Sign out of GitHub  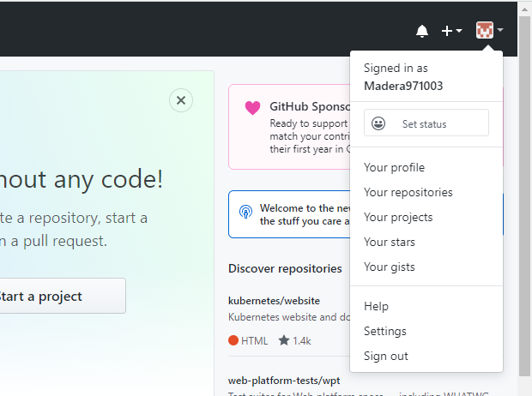[385, 356]
